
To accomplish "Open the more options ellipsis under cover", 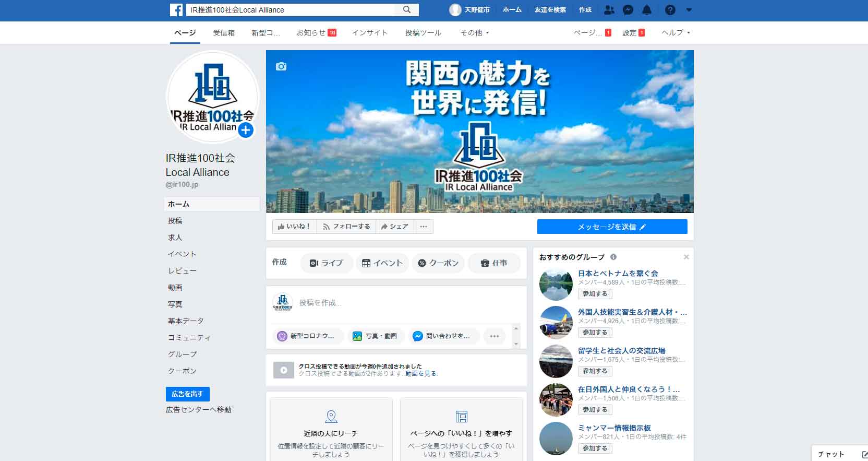I will (424, 227).
